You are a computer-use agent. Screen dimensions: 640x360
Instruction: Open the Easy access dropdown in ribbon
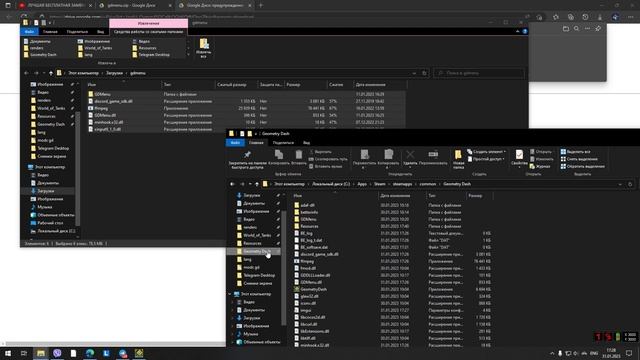(x=486, y=159)
